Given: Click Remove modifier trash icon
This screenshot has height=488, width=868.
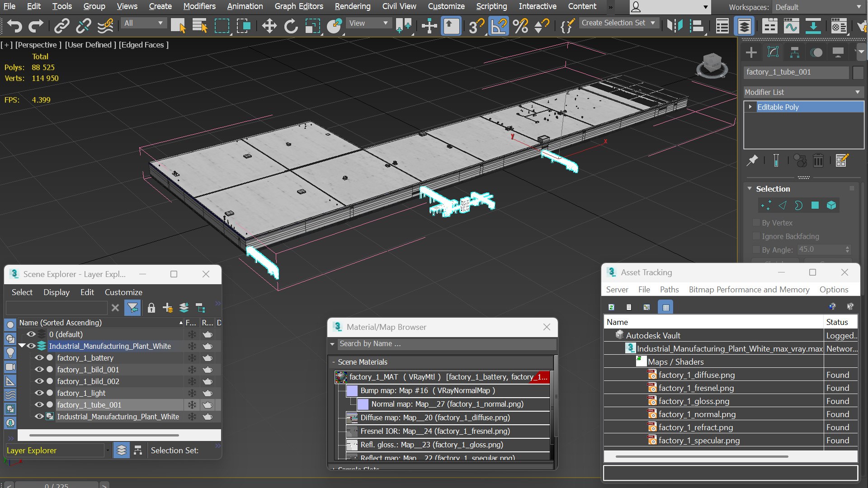Looking at the screenshot, I should pos(818,160).
